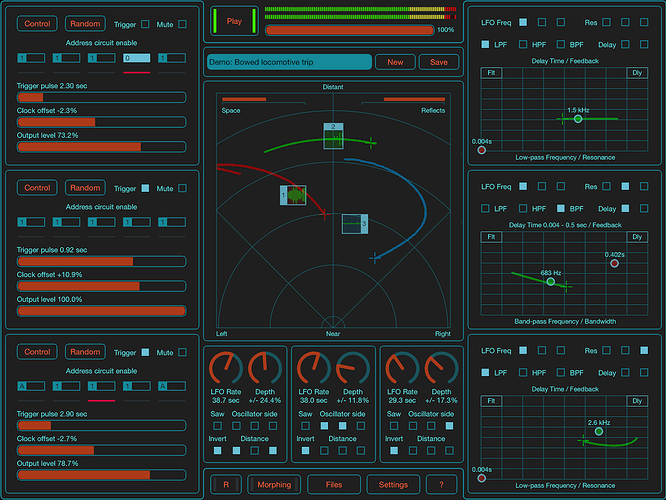
Task: Click the Depth knob showing +/- 11.8%
Action: click(353, 368)
